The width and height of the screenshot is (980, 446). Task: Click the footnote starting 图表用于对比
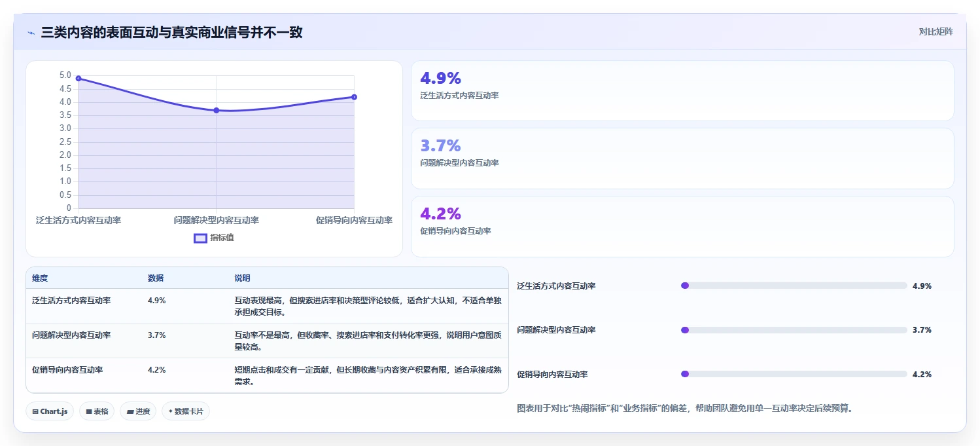[685, 409]
